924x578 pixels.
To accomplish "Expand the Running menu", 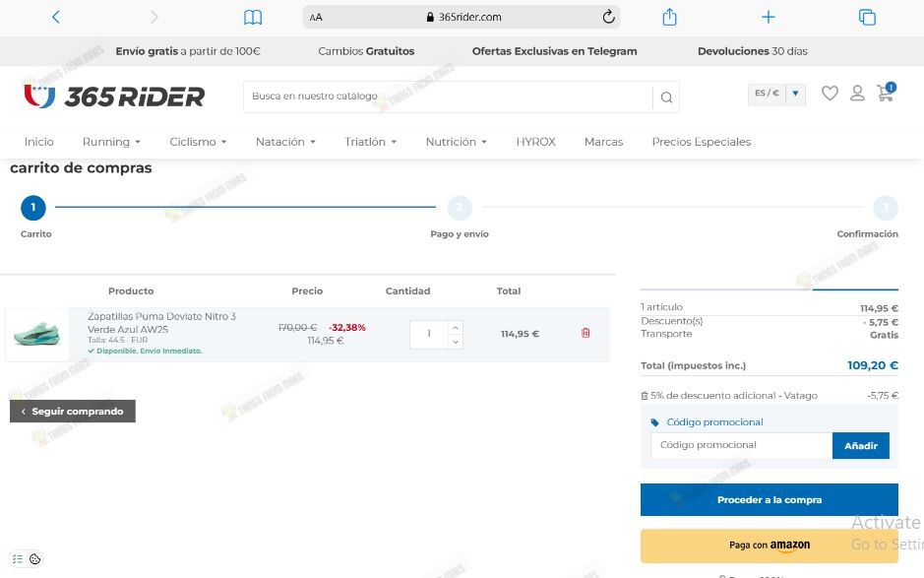I will coord(110,142).
